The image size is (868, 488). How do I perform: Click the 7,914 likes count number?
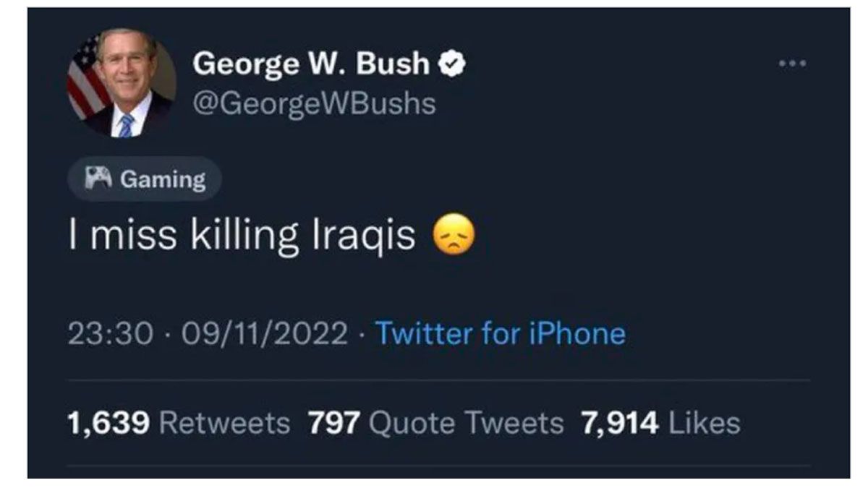pyautogui.click(x=619, y=423)
